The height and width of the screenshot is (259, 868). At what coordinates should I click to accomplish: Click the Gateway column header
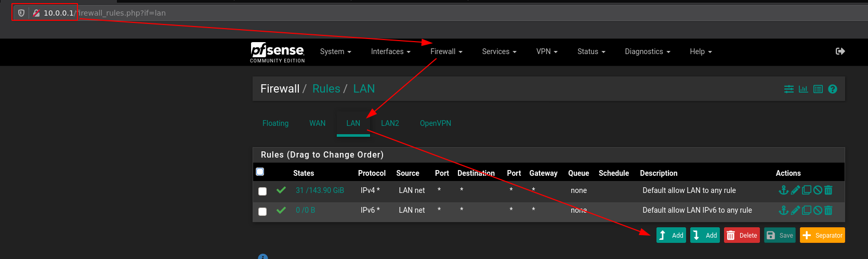tap(543, 173)
